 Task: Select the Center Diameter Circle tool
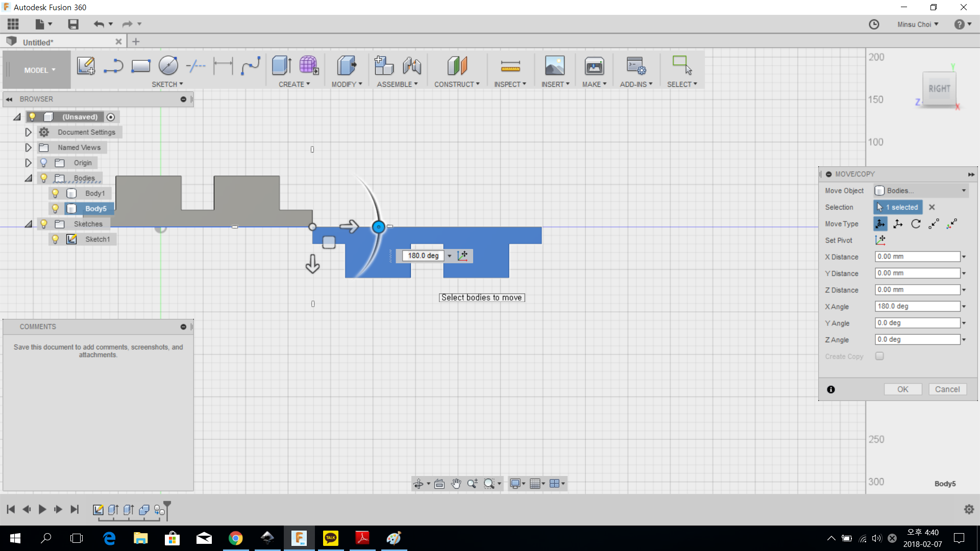(168, 66)
